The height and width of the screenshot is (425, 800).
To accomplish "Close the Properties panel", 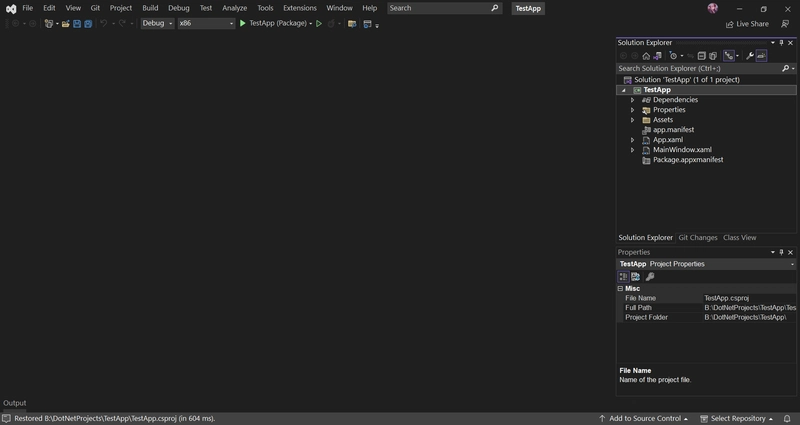I will 790,252.
